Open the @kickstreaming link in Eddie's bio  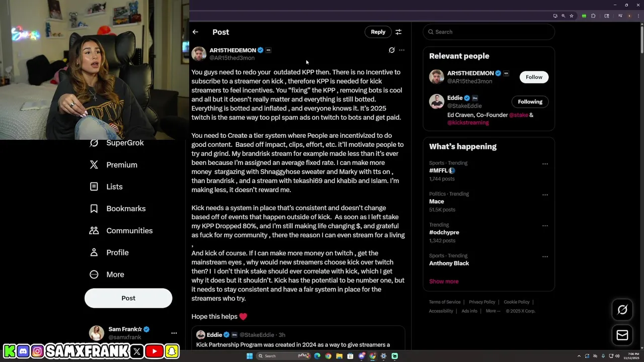pyautogui.click(x=468, y=123)
